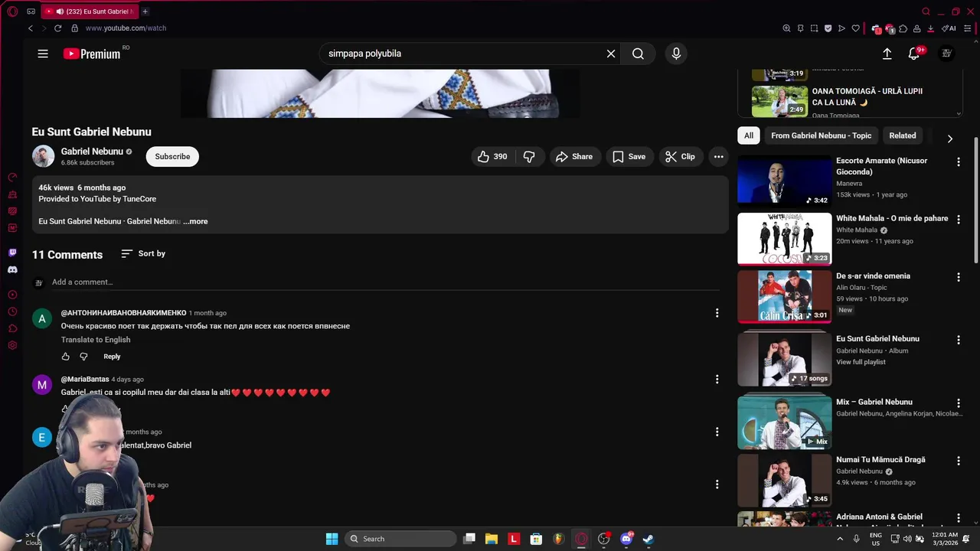Open the YouTube account avatar menu

(x=946, y=54)
